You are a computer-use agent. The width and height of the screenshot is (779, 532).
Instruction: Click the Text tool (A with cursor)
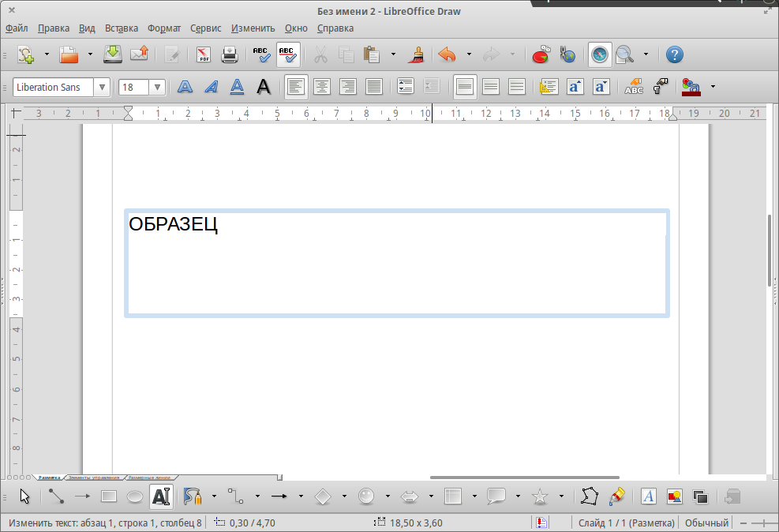click(161, 496)
